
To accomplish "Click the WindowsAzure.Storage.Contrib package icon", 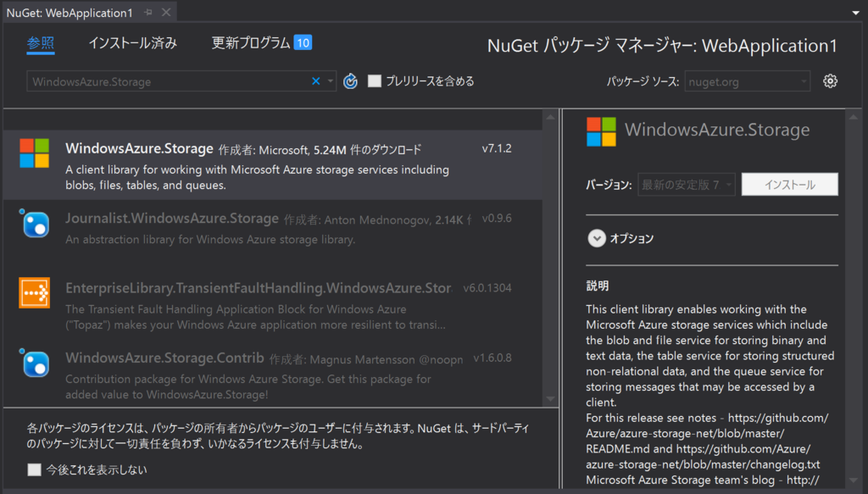I will point(34,363).
